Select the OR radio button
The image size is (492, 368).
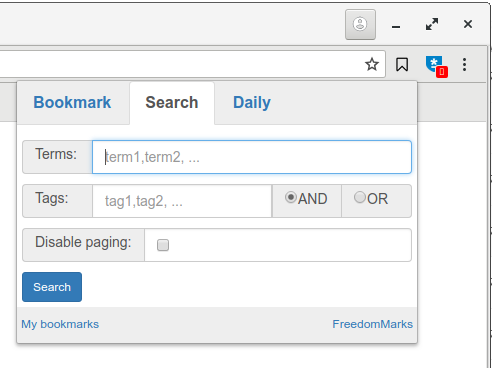click(360, 197)
